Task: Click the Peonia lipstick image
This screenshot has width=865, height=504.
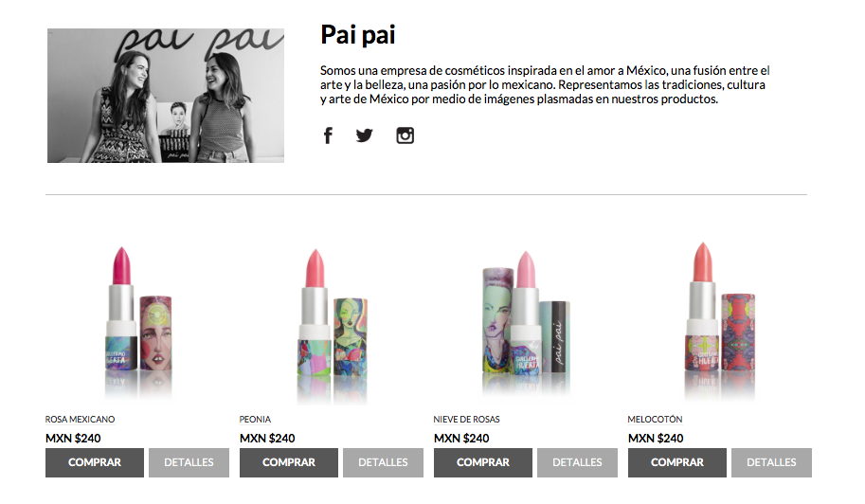Action: pyautogui.click(x=333, y=325)
